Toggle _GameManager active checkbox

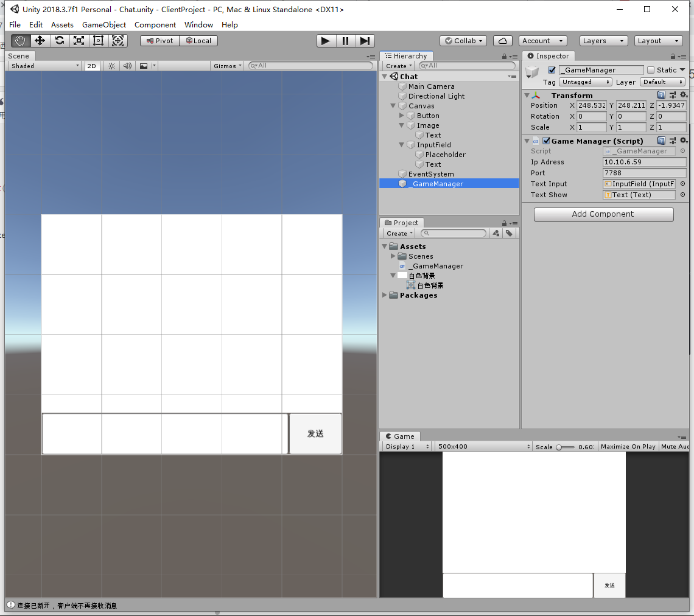(x=552, y=70)
